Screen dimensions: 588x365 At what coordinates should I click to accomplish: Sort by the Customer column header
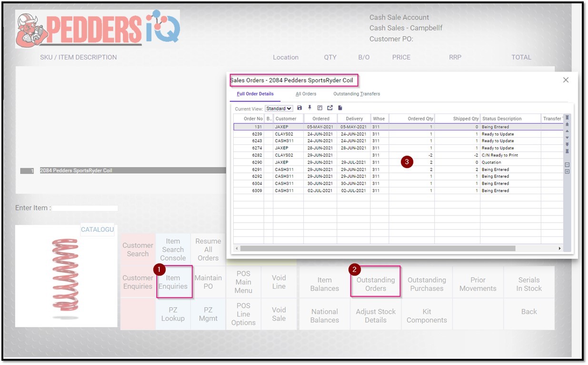[288, 118]
